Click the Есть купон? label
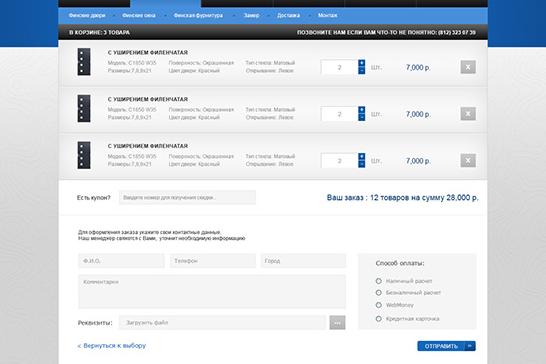The width and height of the screenshot is (546, 364). pos(93,198)
